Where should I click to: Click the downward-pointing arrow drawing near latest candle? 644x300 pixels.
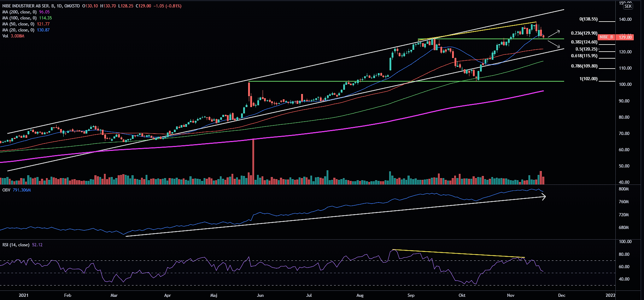[x=554, y=44]
